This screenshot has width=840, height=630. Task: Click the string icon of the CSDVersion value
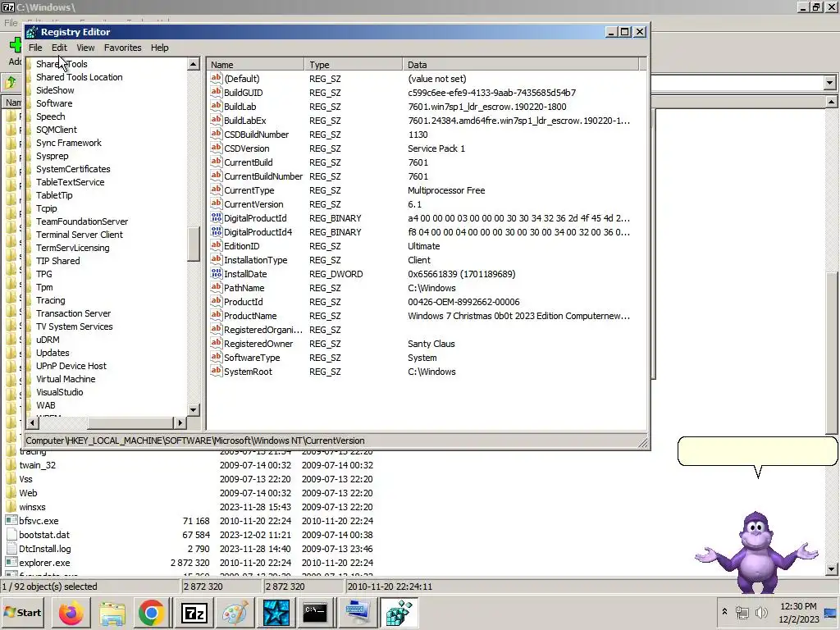point(216,148)
